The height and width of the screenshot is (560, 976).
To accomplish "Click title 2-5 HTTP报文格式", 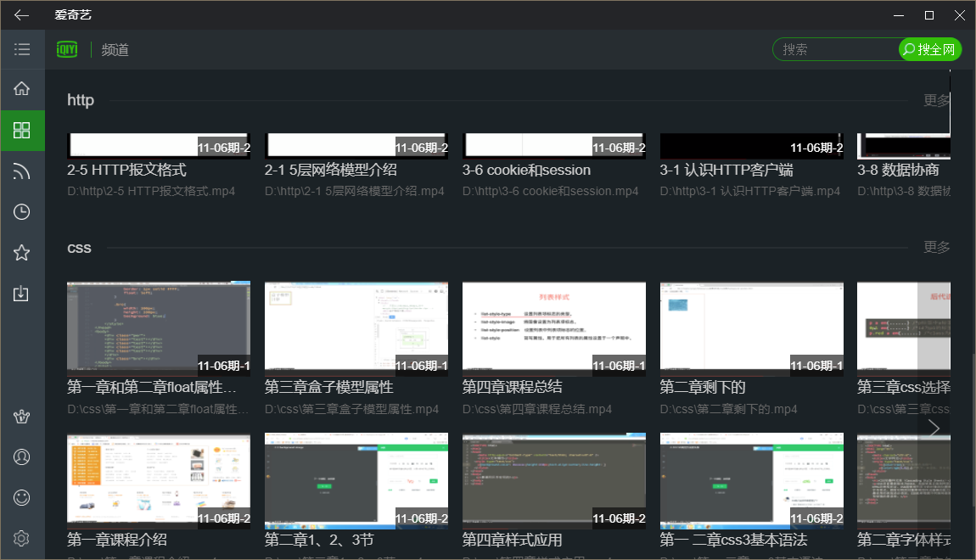I will coord(127,170).
